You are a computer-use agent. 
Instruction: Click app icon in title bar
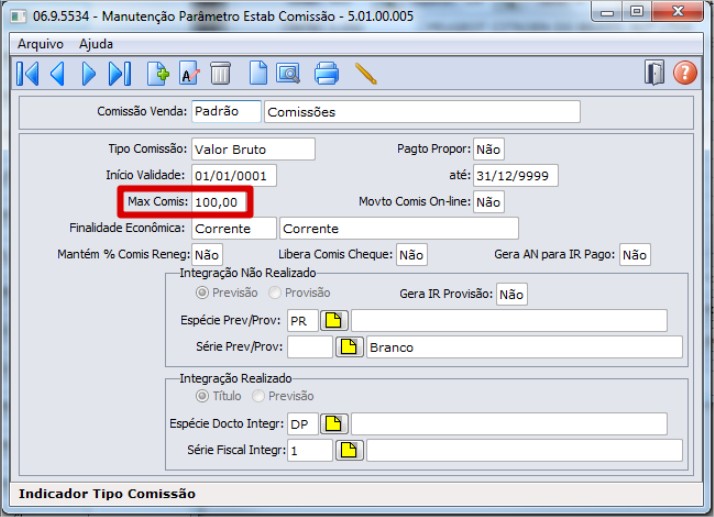(x=18, y=16)
